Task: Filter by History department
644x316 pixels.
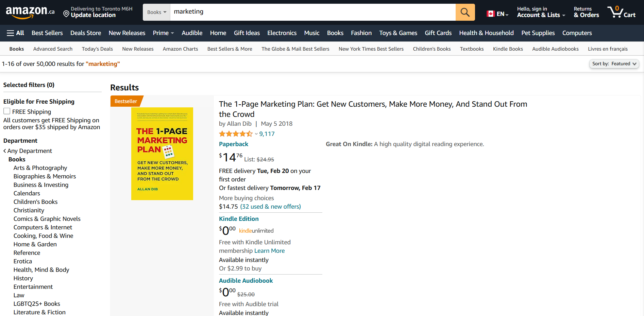Action: (23, 278)
